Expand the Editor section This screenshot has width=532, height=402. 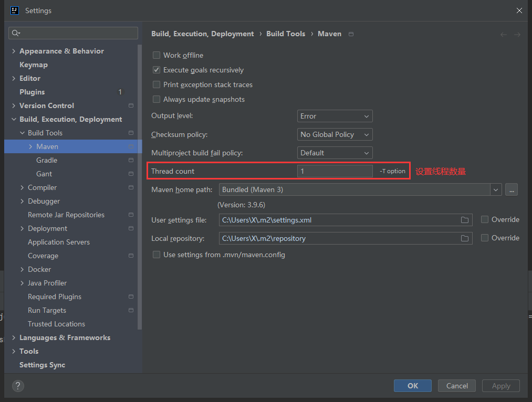pyautogui.click(x=14, y=78)
